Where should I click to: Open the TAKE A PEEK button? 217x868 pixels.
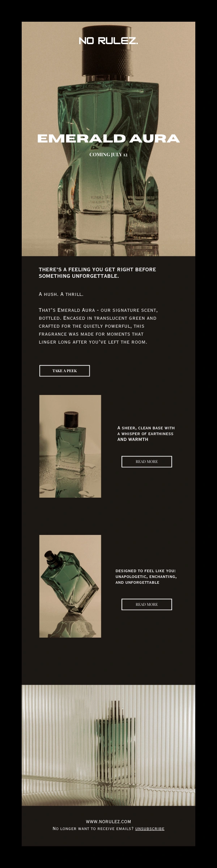pyautogui.click(x=65, y=371)
